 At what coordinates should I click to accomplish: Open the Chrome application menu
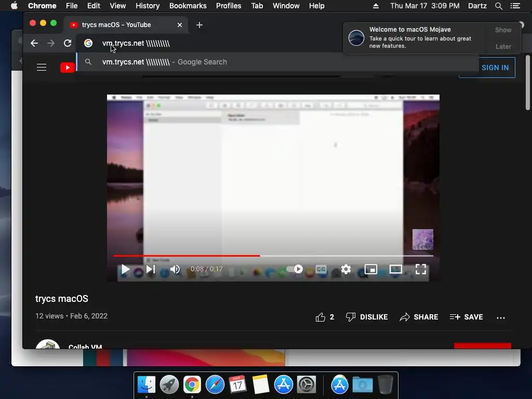[x=42, y=6]
